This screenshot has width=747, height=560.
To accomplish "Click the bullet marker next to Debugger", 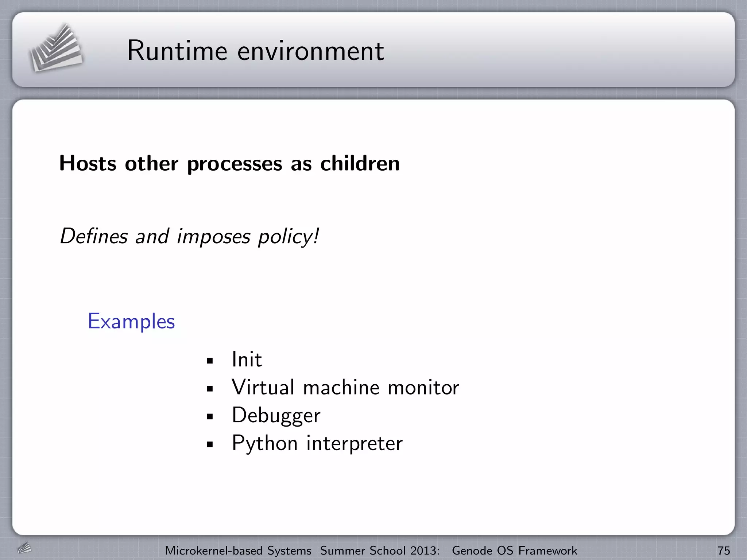I will tap(209, 417).
